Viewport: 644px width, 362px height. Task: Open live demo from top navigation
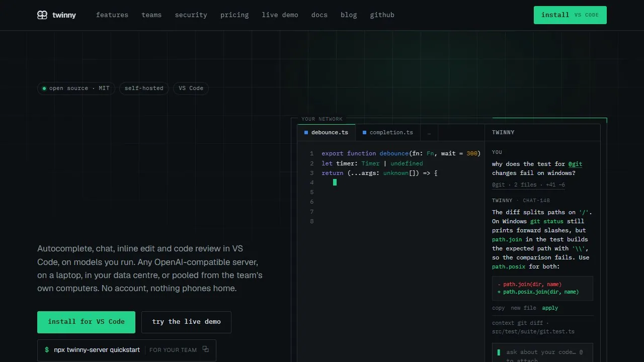(280, 15)
